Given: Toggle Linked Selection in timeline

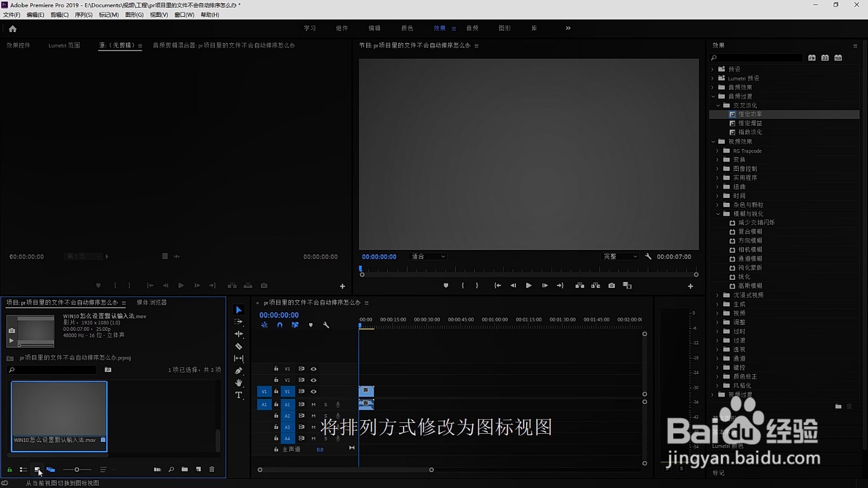Looking at the screenshot, I should (x=295, y=325).
